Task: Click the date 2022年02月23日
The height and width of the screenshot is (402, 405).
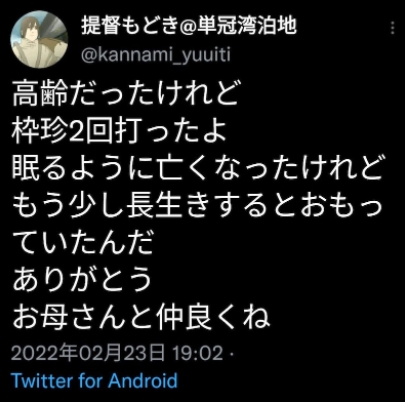Action: [x=88, y=353]
